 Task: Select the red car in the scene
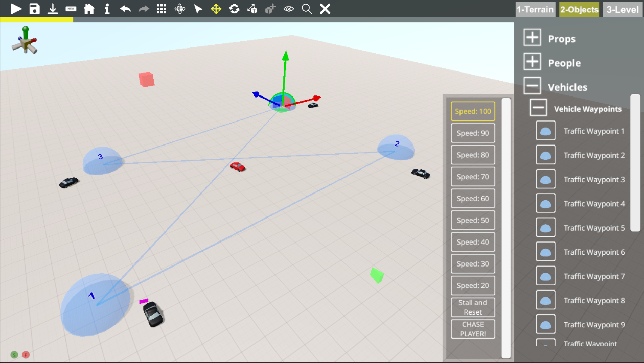(237, 167)
